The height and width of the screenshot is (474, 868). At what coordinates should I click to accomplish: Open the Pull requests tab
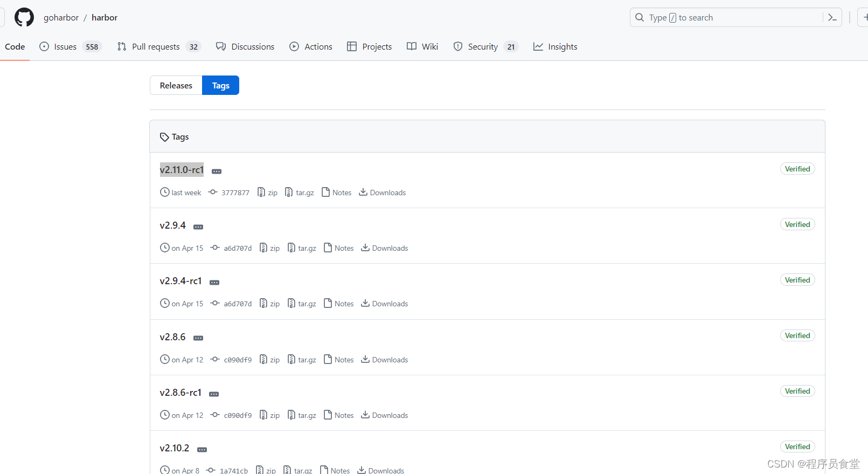pos(159,46)
